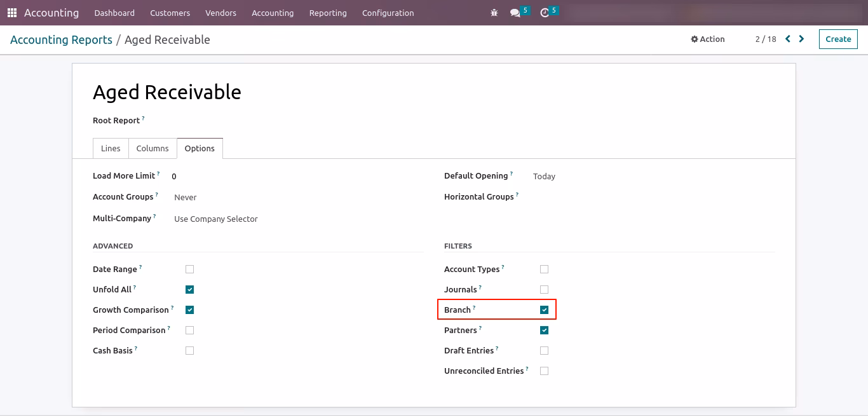Click the Create button

pyautogui.click(x=838, y=39)
